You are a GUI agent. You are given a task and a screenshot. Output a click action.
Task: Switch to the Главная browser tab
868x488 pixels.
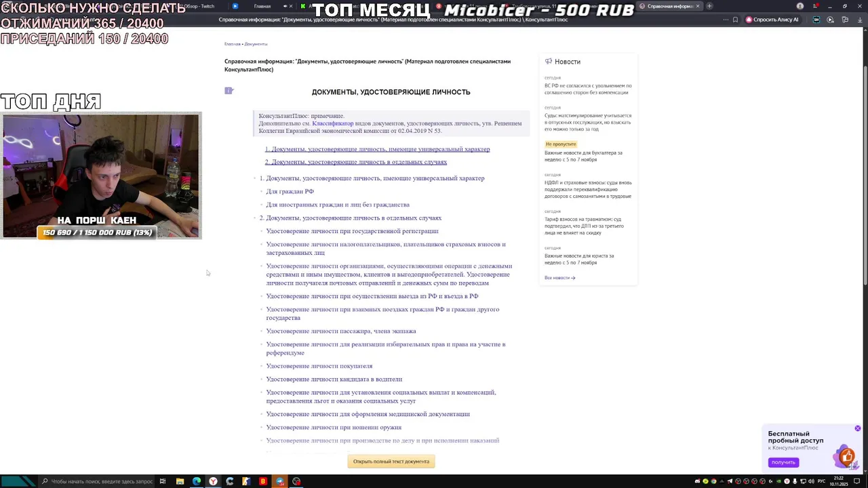click(262, 6)
